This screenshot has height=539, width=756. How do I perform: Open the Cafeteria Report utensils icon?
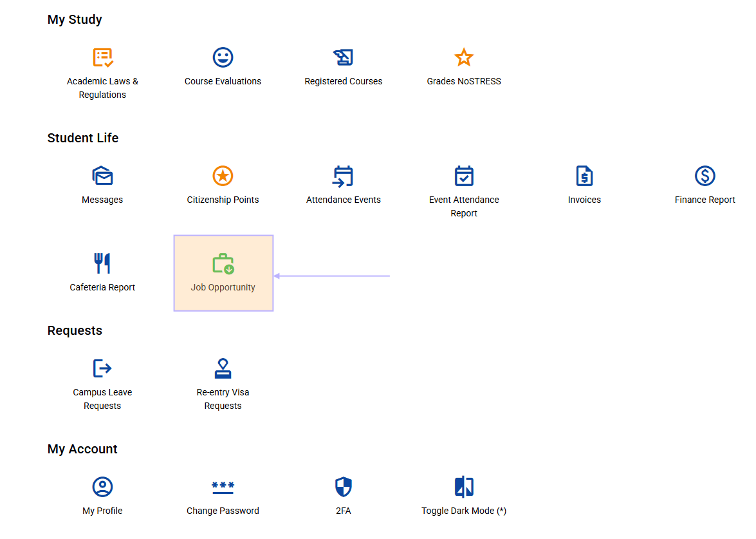(102, 263)
